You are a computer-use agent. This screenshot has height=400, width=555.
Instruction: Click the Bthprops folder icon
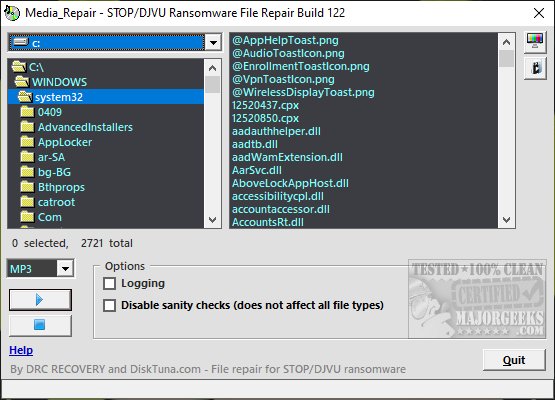pyautogui.click(x=27, y=187)
